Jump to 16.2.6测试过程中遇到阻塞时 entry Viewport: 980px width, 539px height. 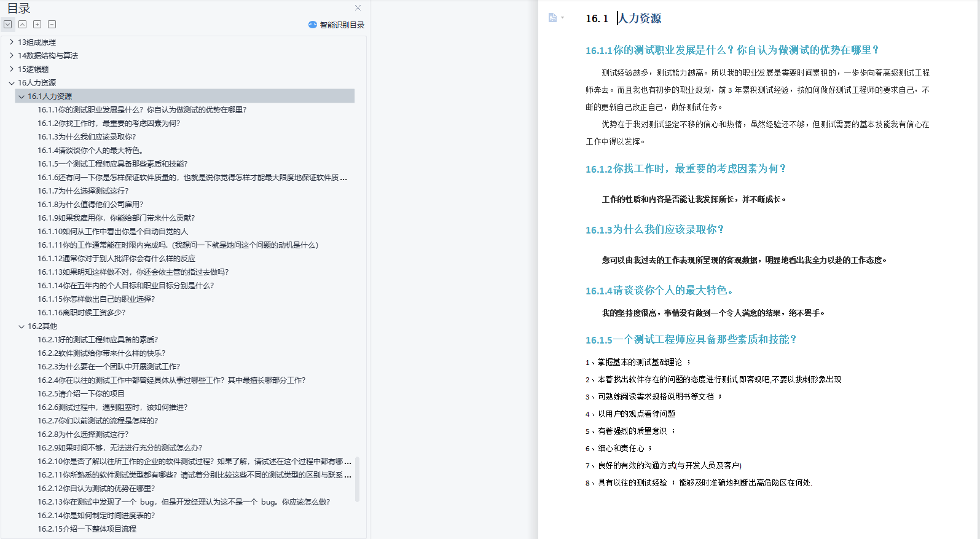[112, 407]
